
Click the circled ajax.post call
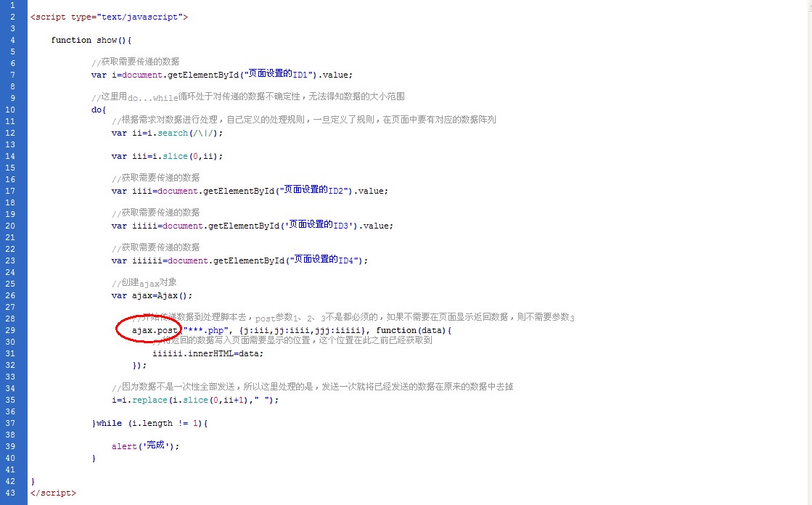tap(155, 331)
